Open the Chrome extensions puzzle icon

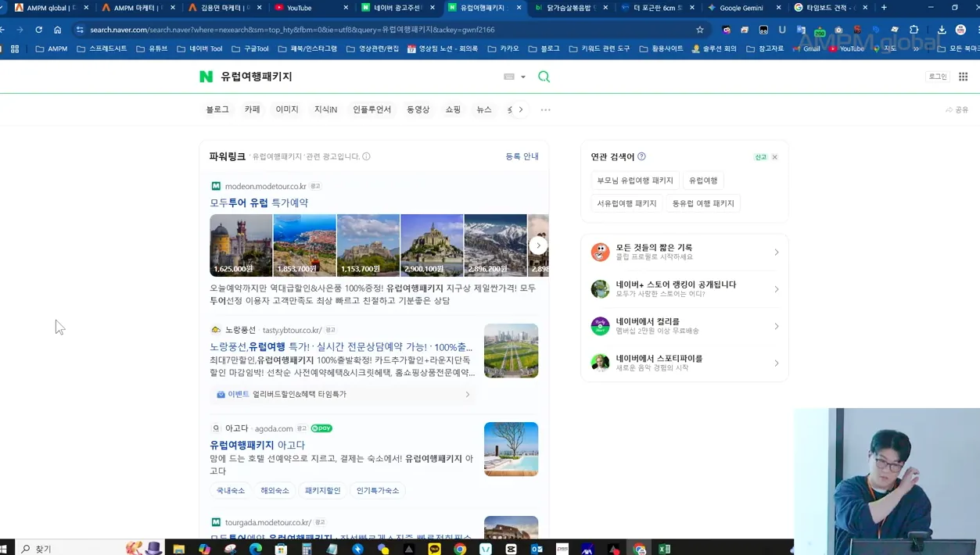[914, 30]
